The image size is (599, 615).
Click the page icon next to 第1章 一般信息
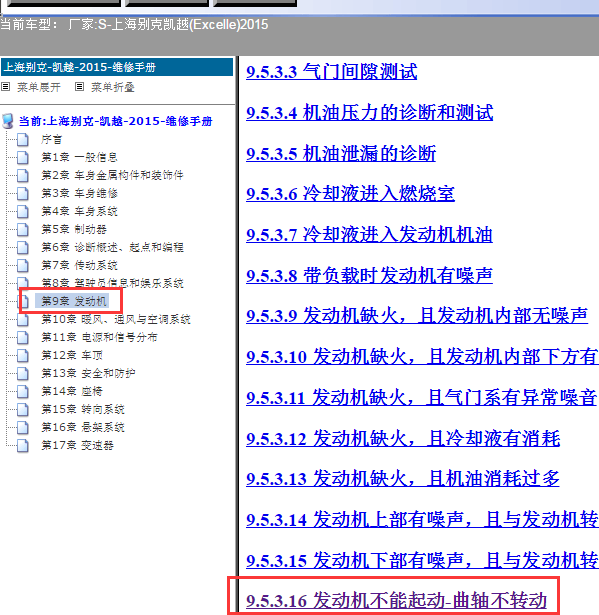pos(23,157)
